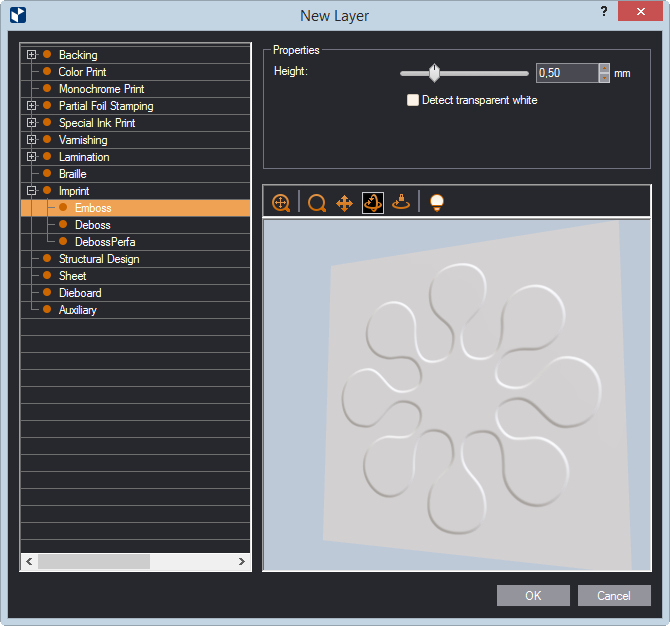Expand the Partial Foil Stamping node
The height and width of the screenshot is (626, 670).
point(31,106)
